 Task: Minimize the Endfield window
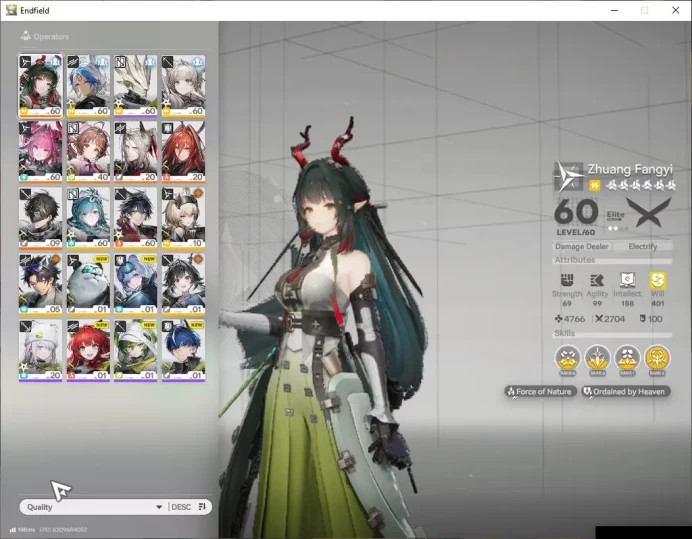coord(614,10)
